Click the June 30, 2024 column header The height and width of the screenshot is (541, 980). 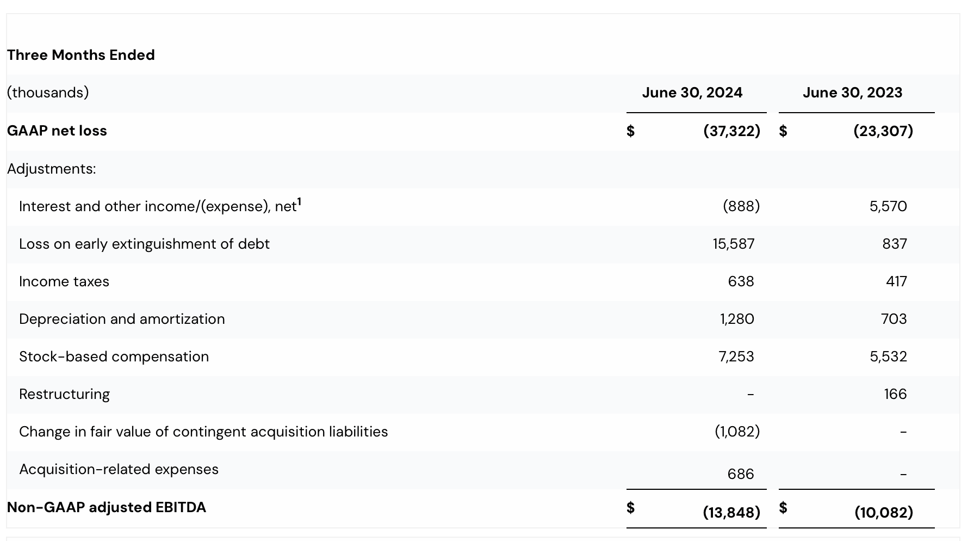[692, 93]
